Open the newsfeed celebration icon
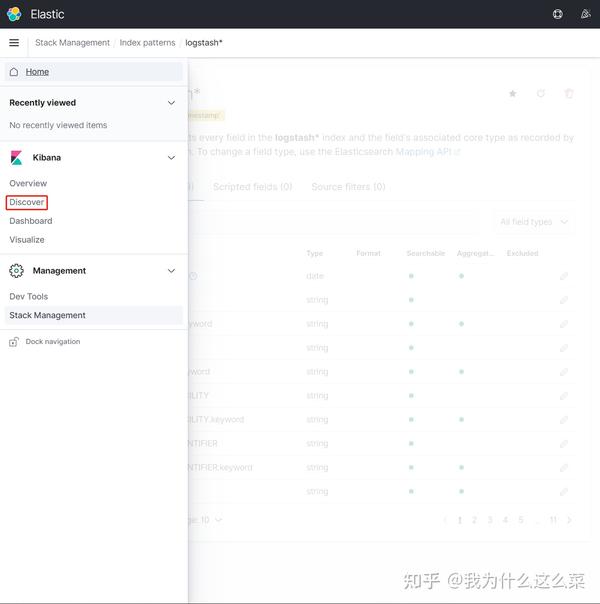Screen dimensions: 600x604 (585, 14)
